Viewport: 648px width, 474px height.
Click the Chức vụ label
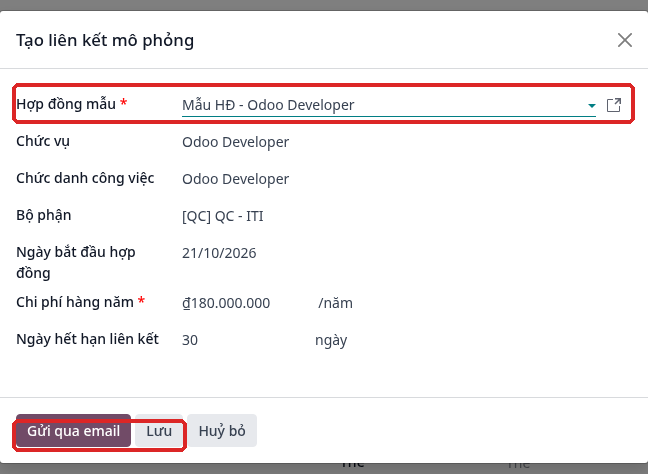coord(43,141)
